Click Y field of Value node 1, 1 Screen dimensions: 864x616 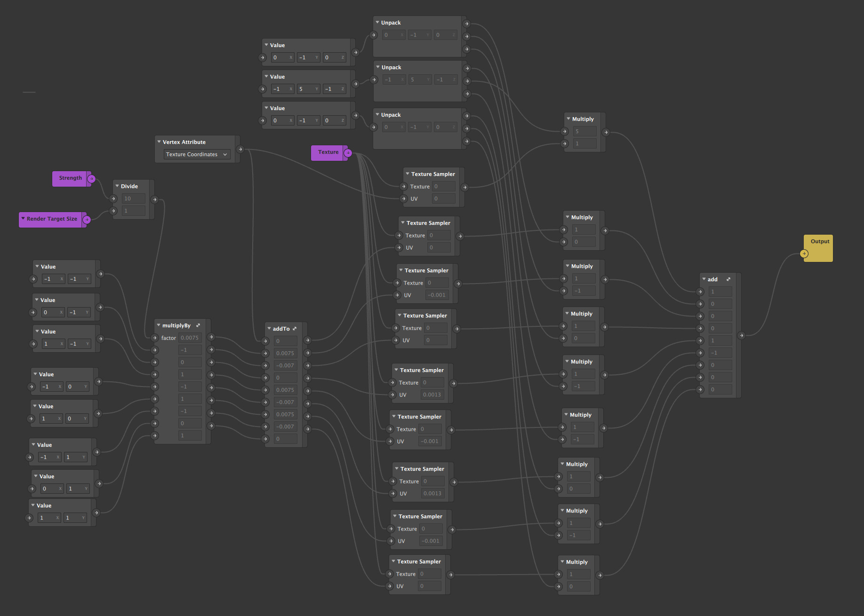click(x=75, y=518)
